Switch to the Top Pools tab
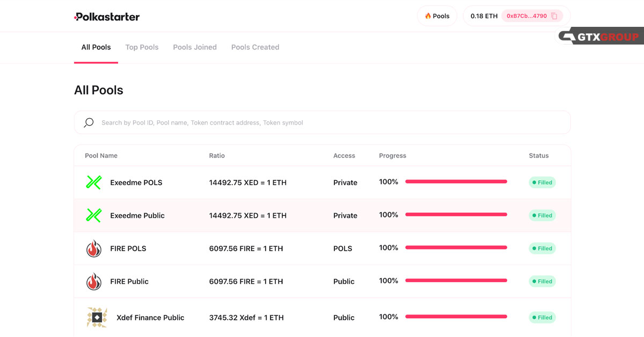 pos(142,47)
